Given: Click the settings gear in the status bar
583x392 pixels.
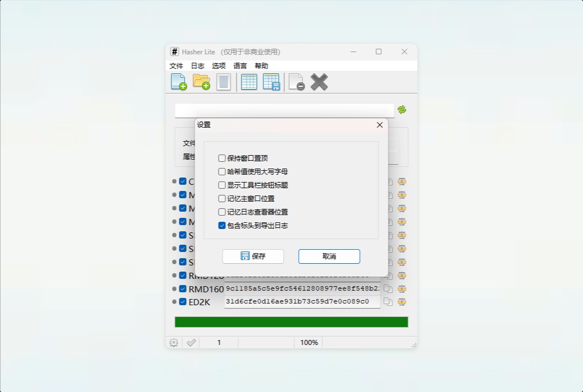Looking at the screenshot, I should coord(173,342).
